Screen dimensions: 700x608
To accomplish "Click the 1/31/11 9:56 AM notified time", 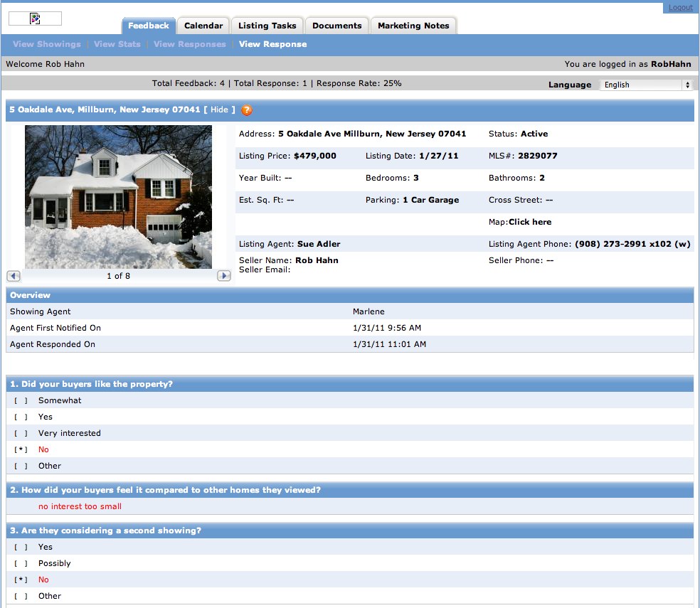I will point(387,328).
